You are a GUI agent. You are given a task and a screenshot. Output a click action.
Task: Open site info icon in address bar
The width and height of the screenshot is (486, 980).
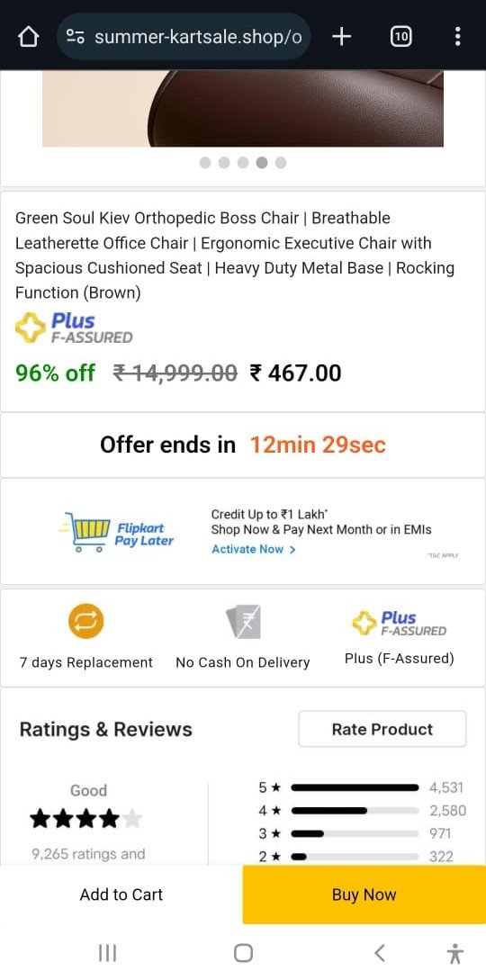(75, 37)
